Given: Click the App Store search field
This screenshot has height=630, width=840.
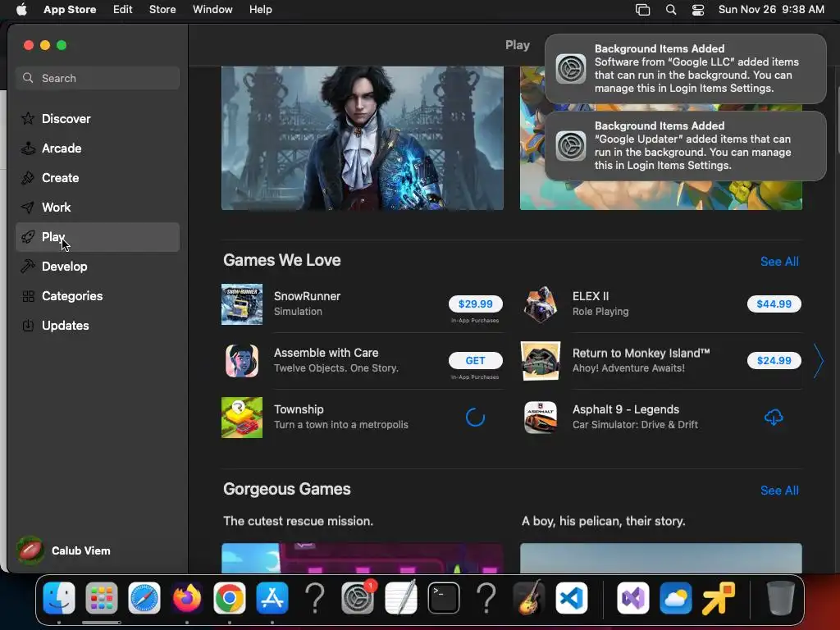Looking at the screenshot, I should [x=98, y=78].
